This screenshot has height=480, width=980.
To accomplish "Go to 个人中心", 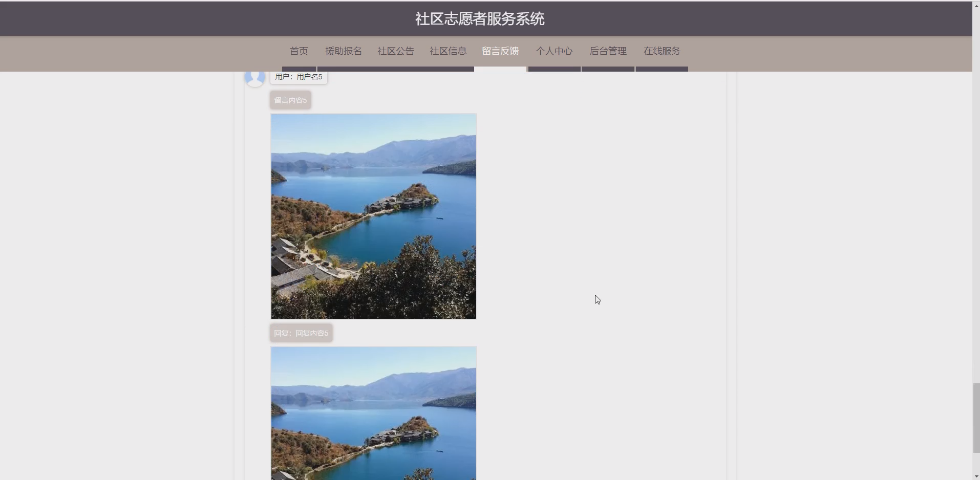I will [x=554, y=51].
